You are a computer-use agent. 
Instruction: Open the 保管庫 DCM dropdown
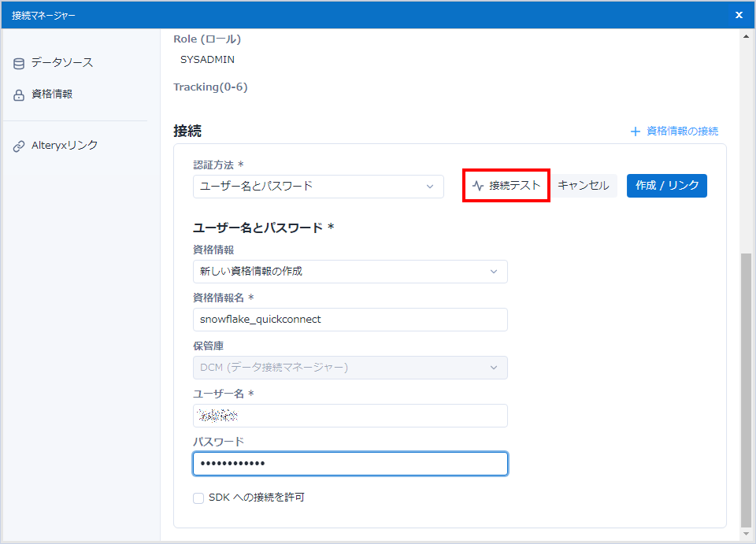[350, 368]
